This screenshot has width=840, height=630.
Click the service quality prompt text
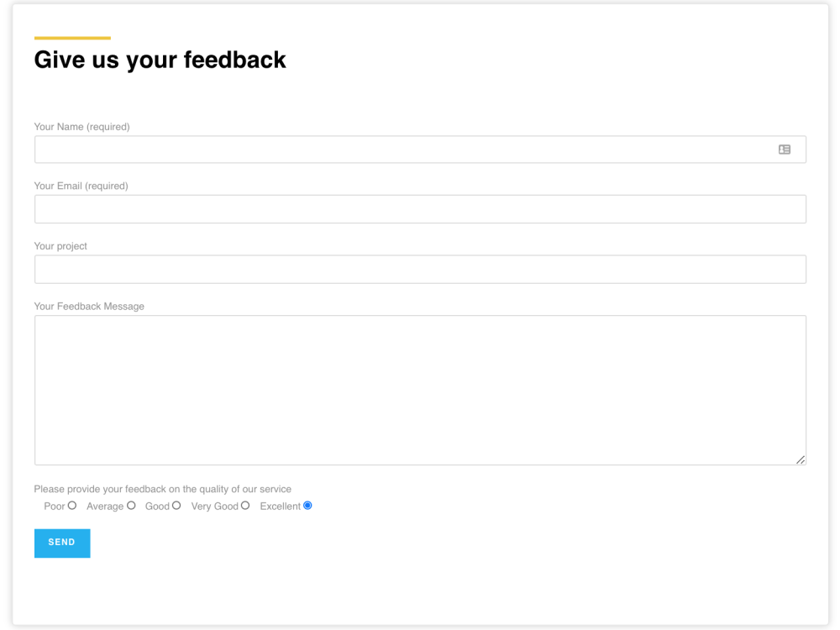(x=162, y=488)
